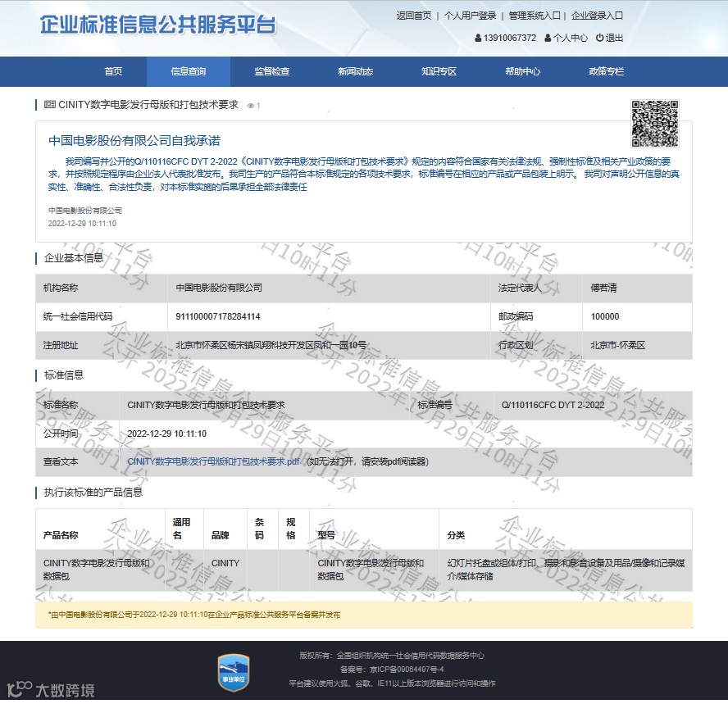Open the 帮助中心 nav tab
This screenshot has height=704, width=728.
523,71
